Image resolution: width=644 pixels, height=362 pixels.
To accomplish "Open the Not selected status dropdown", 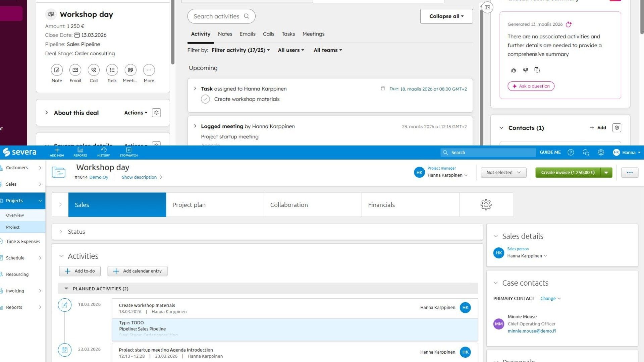I will point(503,172).
